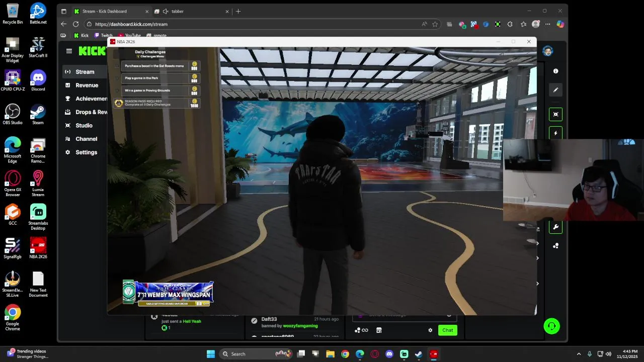Open the NBA 2K26 desktop shortcut
Image resolution: width=644 pixels, height=362 pixels.
click(38, 248)
